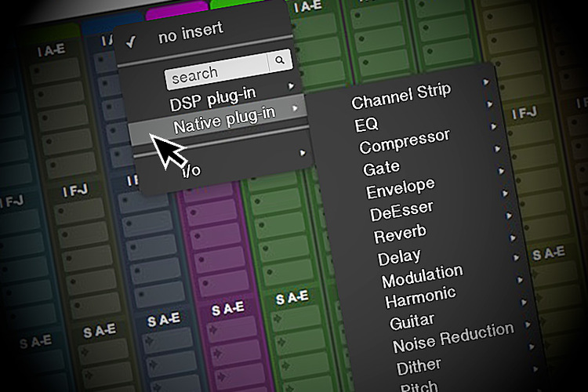Choose the i/o menu entry
This screenshot has width=588, height=392.
click(x=191, y=170)
